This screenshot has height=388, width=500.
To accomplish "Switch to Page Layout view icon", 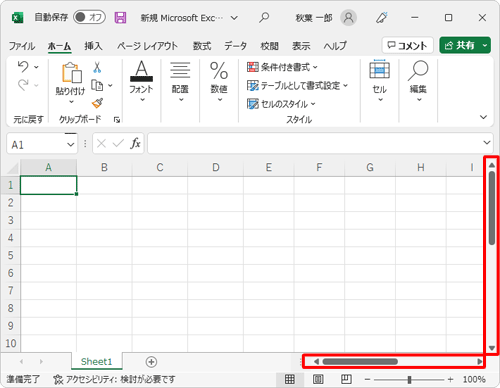I will click(x=318, y=379).
